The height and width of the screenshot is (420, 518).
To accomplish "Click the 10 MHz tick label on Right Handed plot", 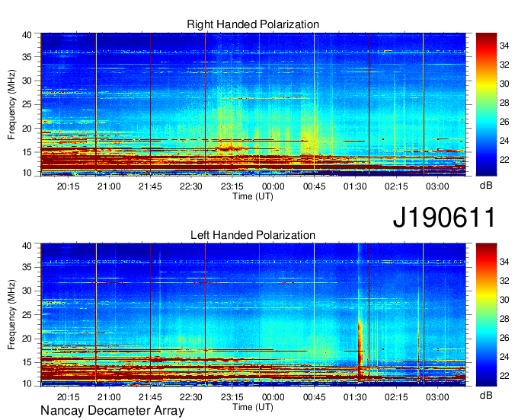I will pyautogui.click(x=27, y=173).
